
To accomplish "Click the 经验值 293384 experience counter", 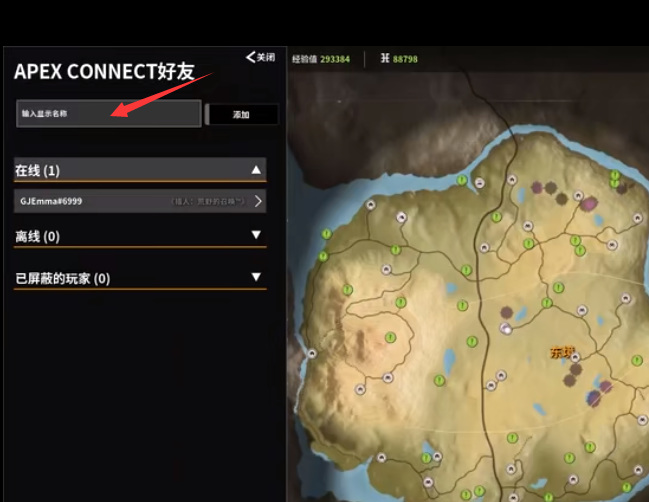I will point(321,59).
